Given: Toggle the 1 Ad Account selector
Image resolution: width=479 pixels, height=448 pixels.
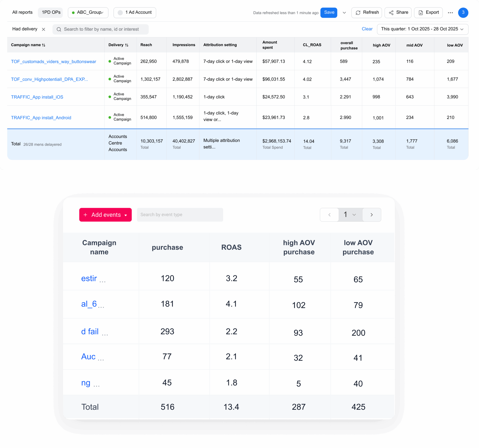Looking at the screenshot, I should click(135, 13).
